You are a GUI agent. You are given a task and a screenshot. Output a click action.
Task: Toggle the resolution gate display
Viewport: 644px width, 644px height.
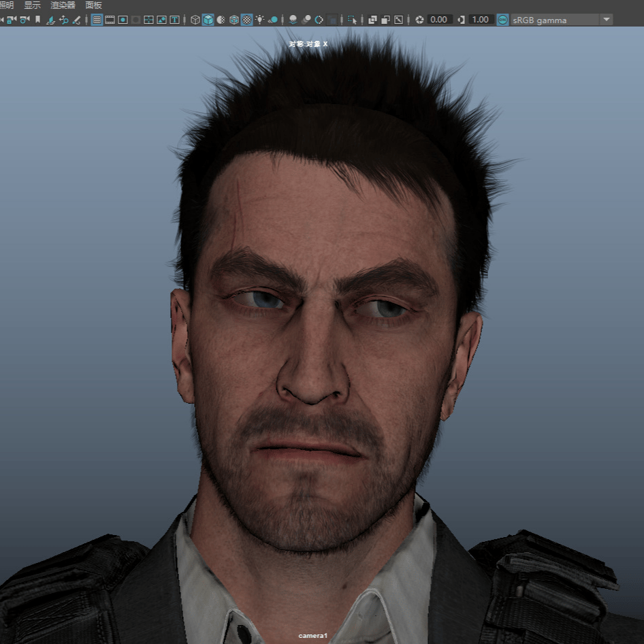tap(123, 20)
